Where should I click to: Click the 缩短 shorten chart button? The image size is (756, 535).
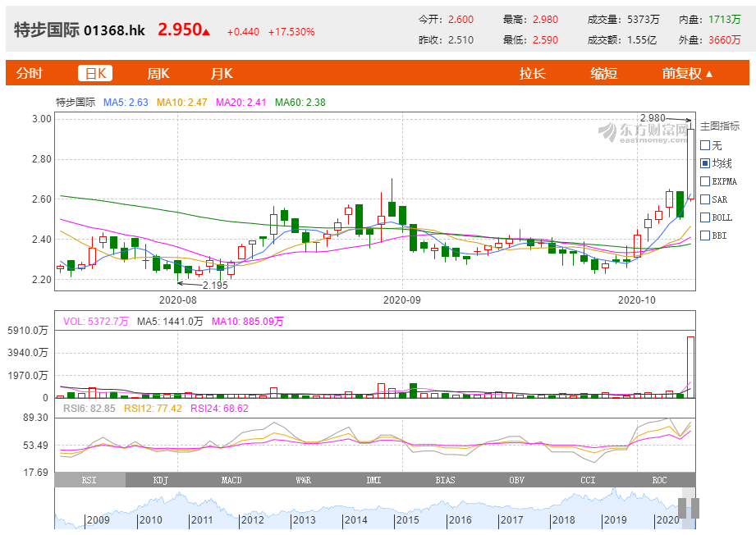tap(603, 73)
